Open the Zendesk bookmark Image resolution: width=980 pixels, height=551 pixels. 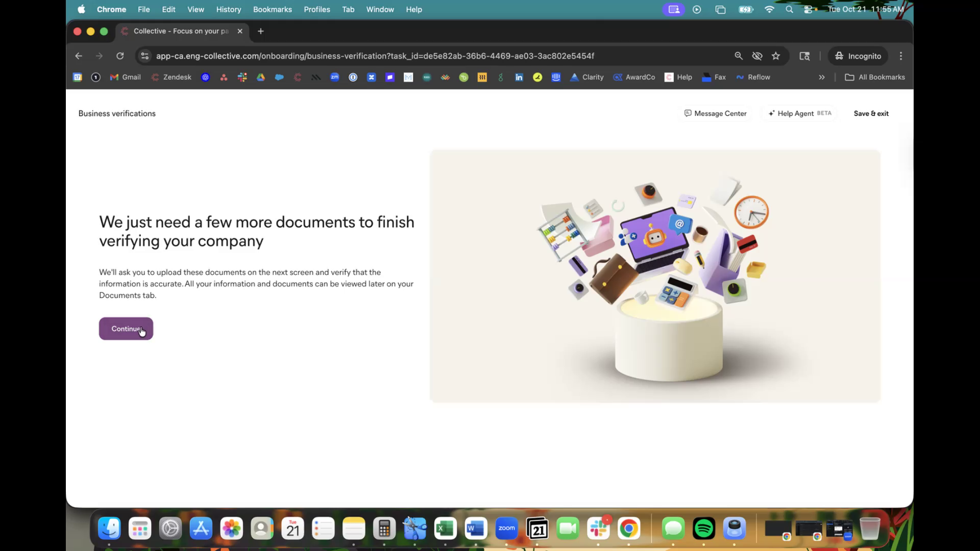tap(171, 77)
